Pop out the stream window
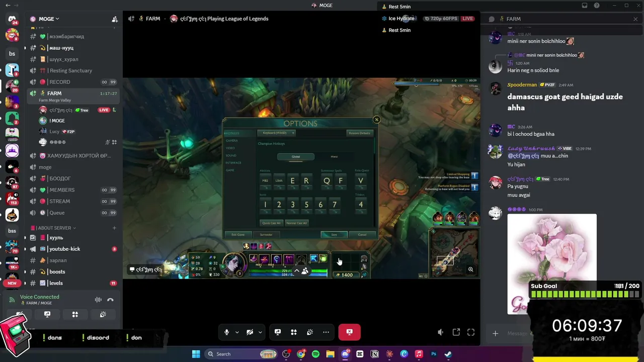This screenshot has height=362, width=644. coord(456,332)
